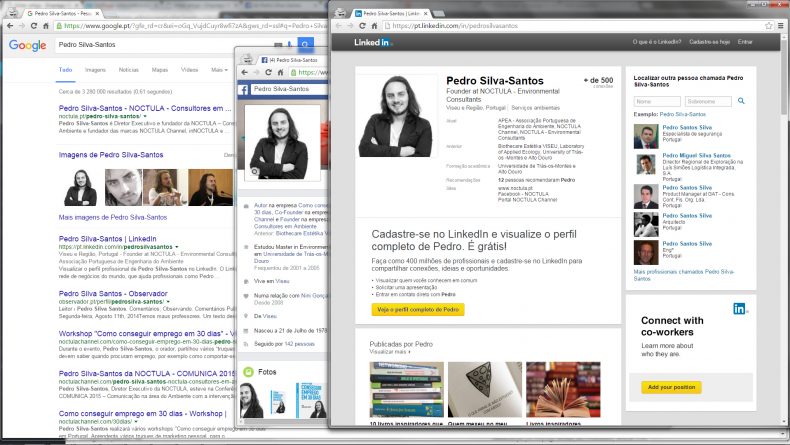Open the stacked books article thumbnail

click(407, 390)
